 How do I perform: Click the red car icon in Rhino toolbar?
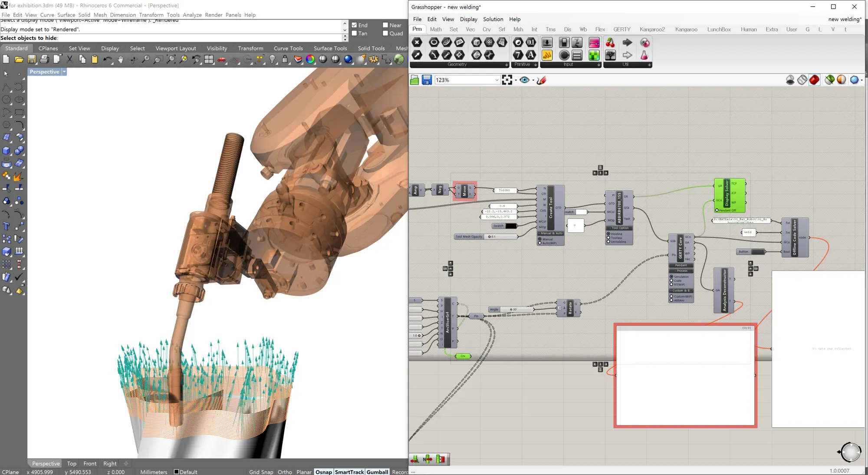[222, 59]
